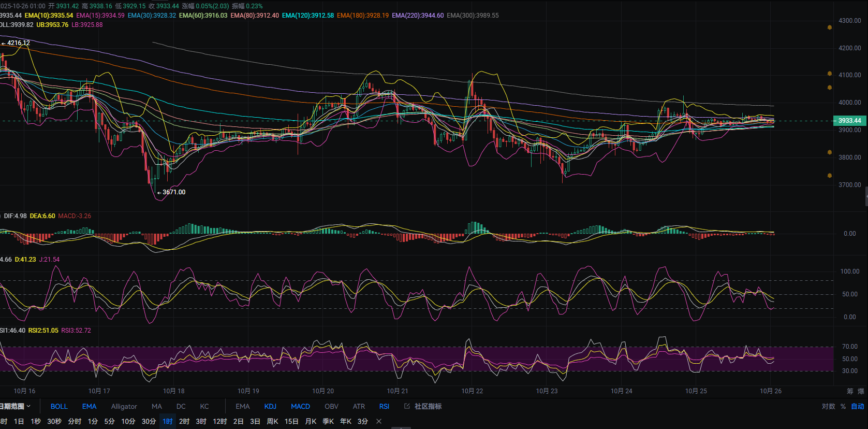Image resolution: width=868 pixels, height=429 pixels.
Task: Toggle the BOLL overlay indicator
Action: pos(59,406)
